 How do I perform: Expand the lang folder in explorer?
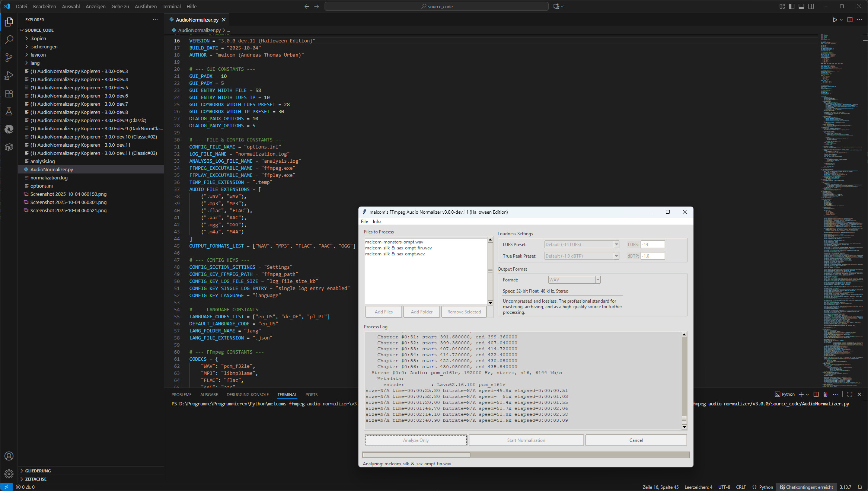pos(35,63)
